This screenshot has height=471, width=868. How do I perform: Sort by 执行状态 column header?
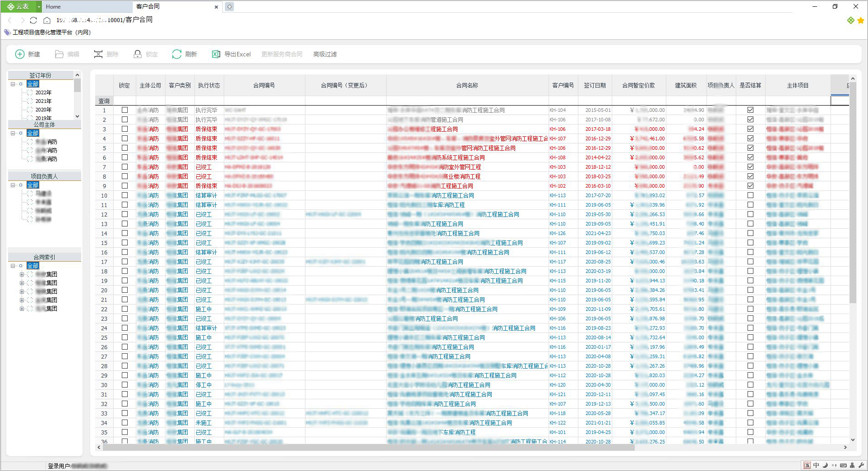pyautogui.click(x=209, y=85)
